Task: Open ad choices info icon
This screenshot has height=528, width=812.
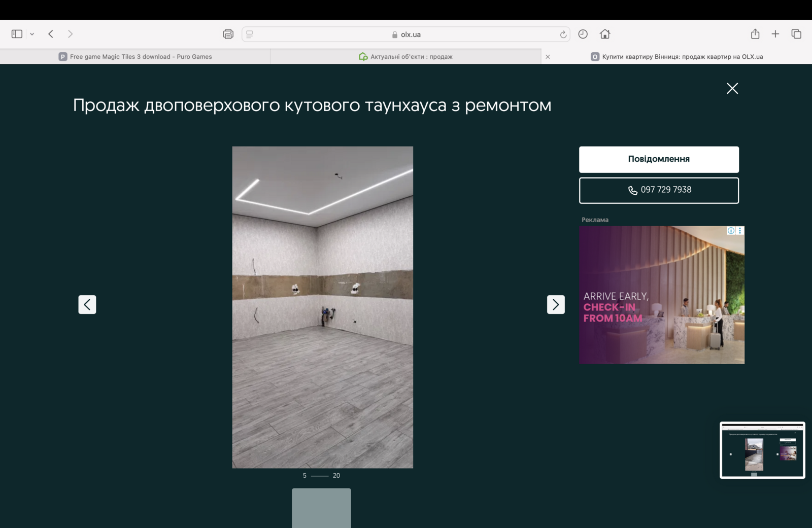Action: [x=731, y=231]
